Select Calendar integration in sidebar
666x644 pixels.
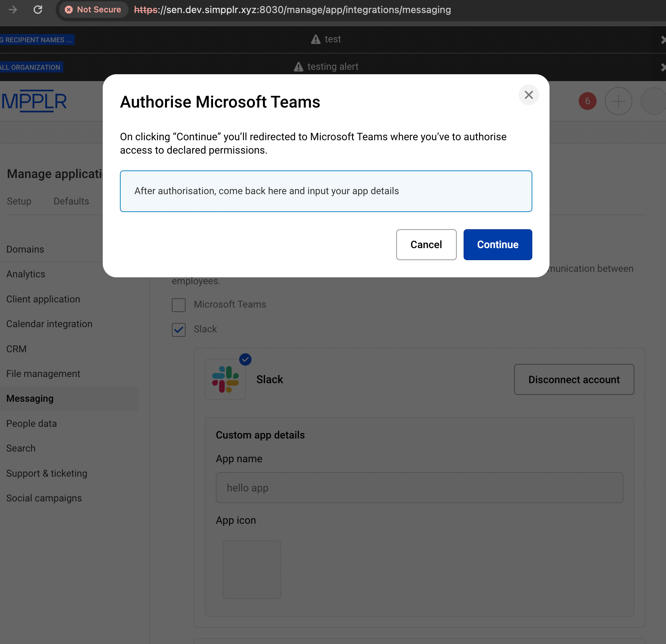(x=49, y=324)
